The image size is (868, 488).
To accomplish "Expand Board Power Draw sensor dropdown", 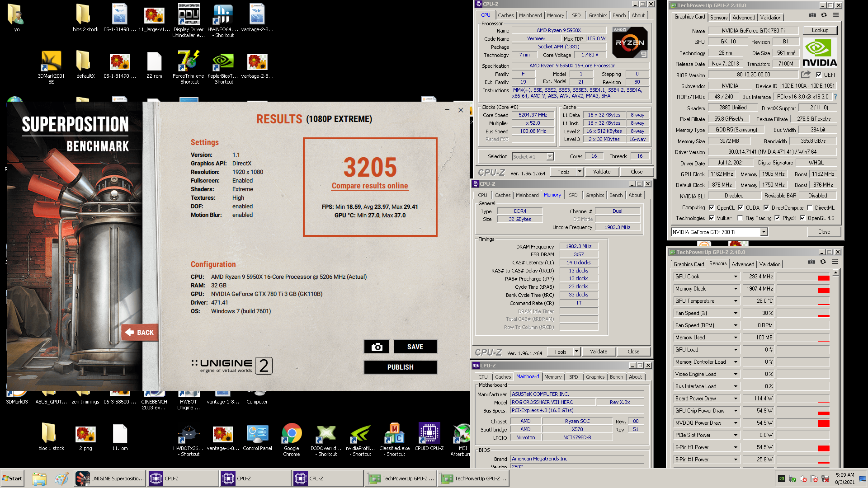I will pos(736,399).
